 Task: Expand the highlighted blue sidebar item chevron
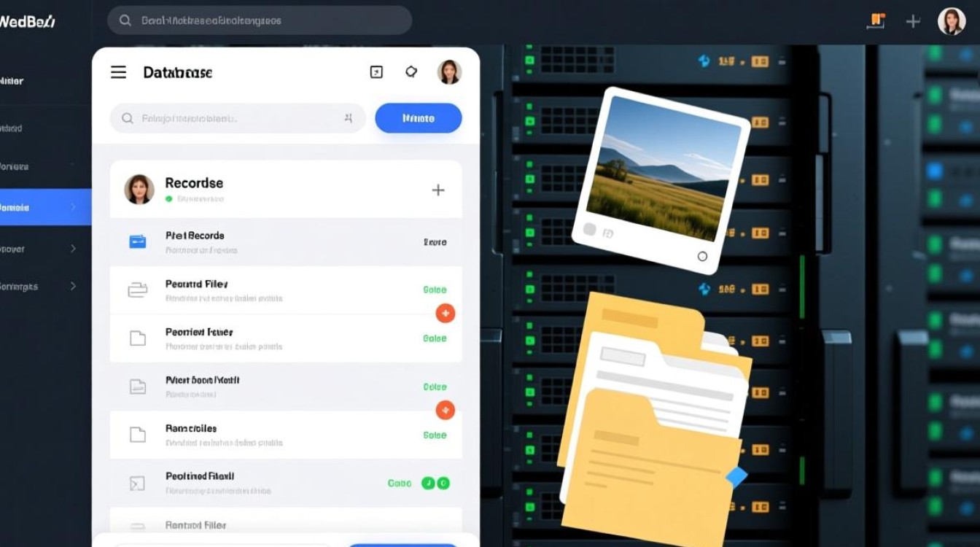[73, 208]
